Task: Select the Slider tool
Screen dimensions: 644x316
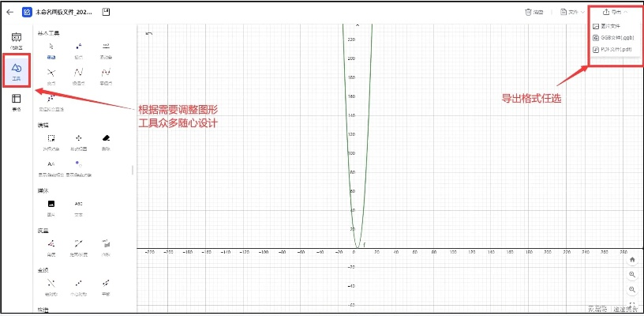Action: point(105,50)
